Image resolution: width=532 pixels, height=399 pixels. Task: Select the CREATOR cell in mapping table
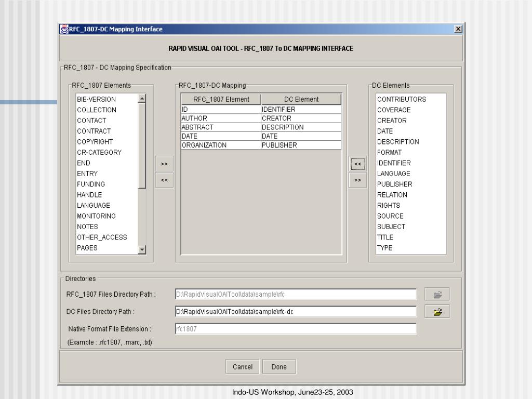point(301,118)
